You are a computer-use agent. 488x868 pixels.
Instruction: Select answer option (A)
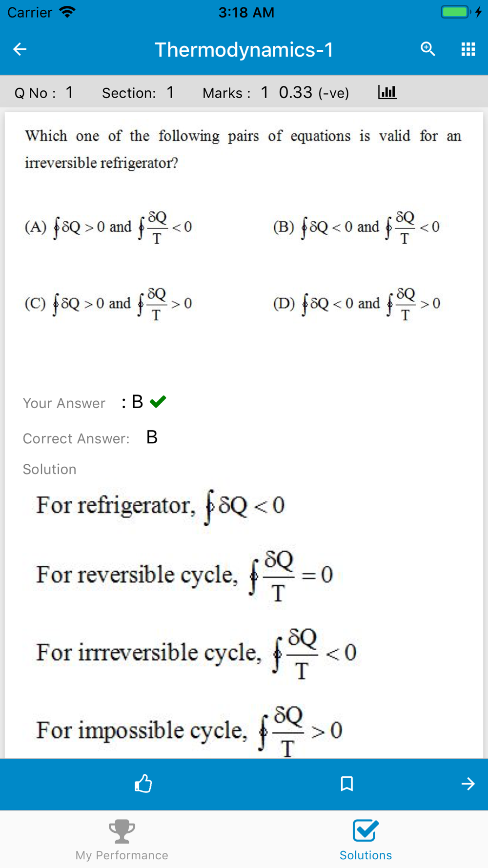[108, 227]
